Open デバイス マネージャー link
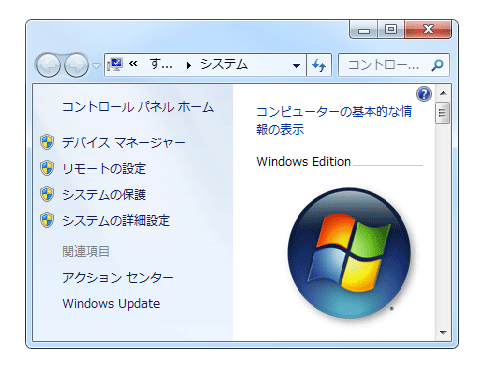485x372 pixels. point(124,143)
